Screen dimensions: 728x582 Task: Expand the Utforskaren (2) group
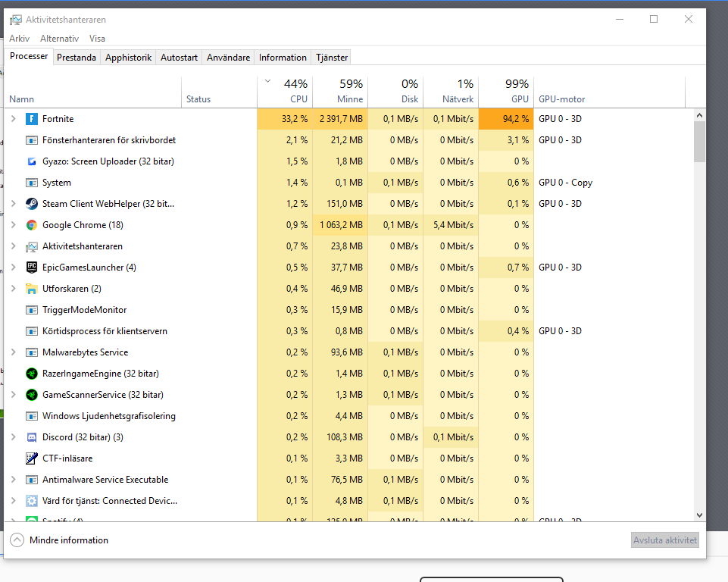coord(14,289)
